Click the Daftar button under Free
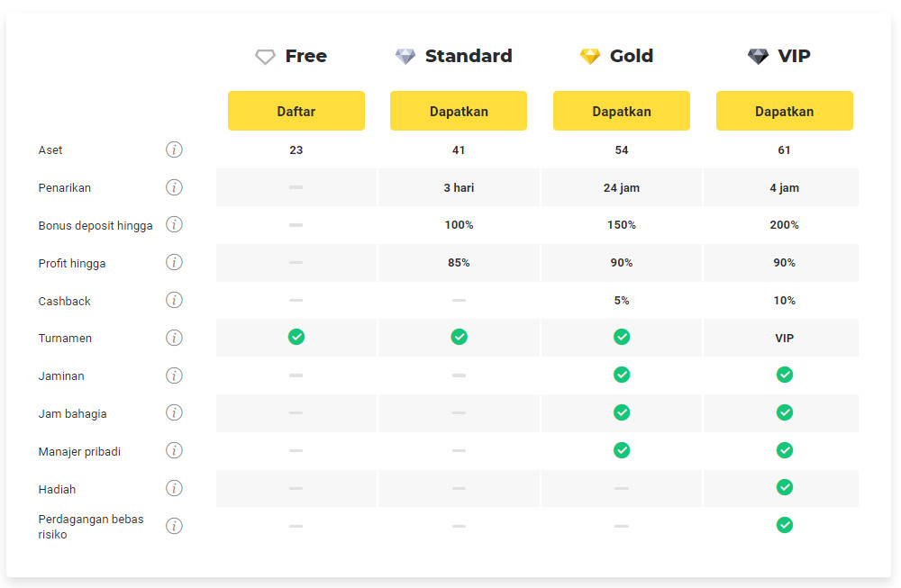This screenshot has height=588, width=901. click(x=296, y=112)
